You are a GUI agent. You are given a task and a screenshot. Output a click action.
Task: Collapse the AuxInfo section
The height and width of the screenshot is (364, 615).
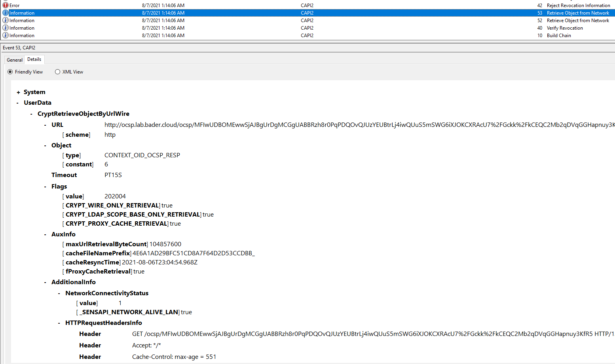point(45,234)
